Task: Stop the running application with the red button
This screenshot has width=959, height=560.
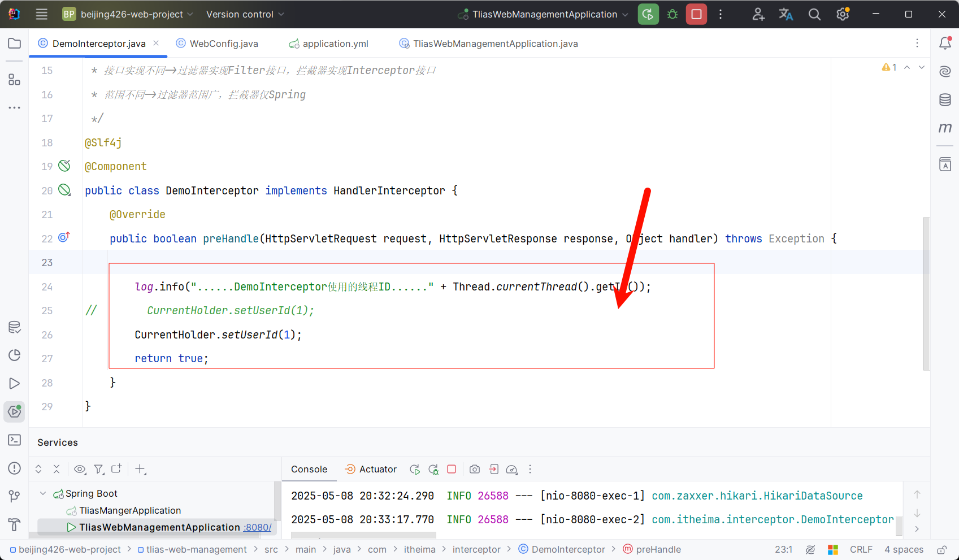Action: click(696, 14)
